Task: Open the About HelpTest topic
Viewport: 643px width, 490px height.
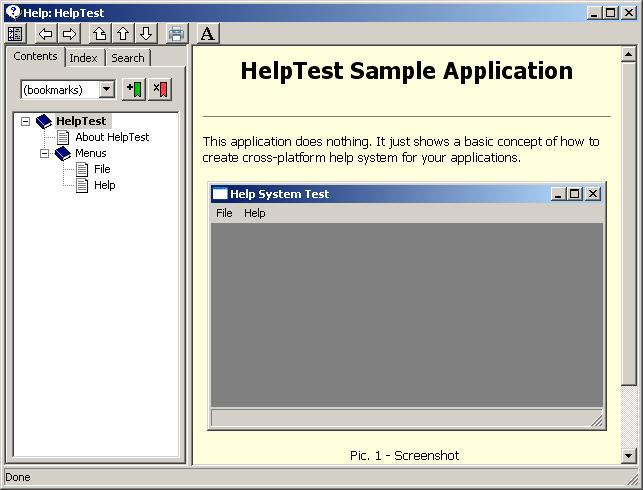Action: coord(112,137)
